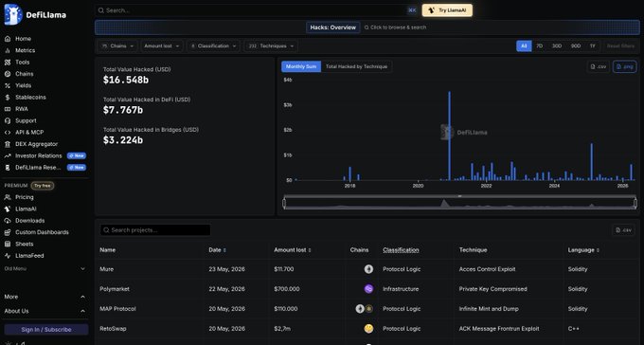Switch to the Monthly Sum chart tab
The width and height of the screenshot is (644, 345).
[301, 66]
